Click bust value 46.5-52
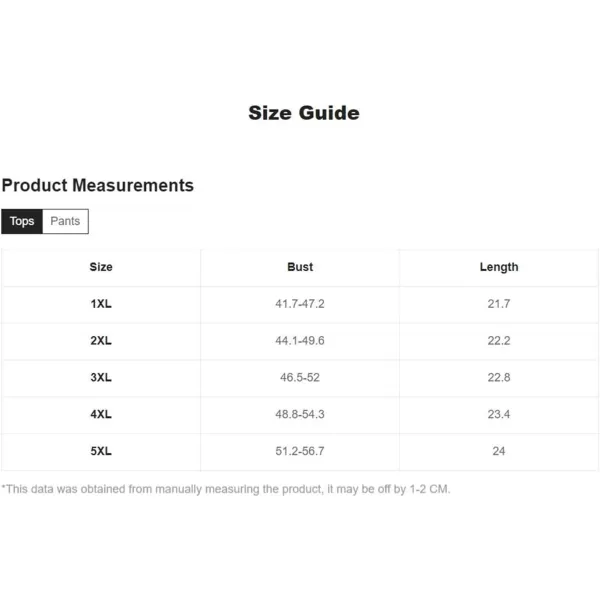Viewport: 600px width, 600px height. coord(300,377)
